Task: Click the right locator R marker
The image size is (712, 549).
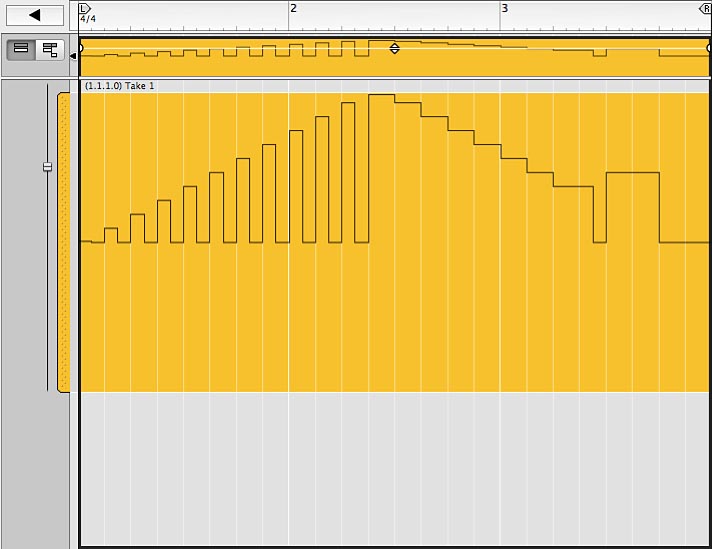Action: 704,8
